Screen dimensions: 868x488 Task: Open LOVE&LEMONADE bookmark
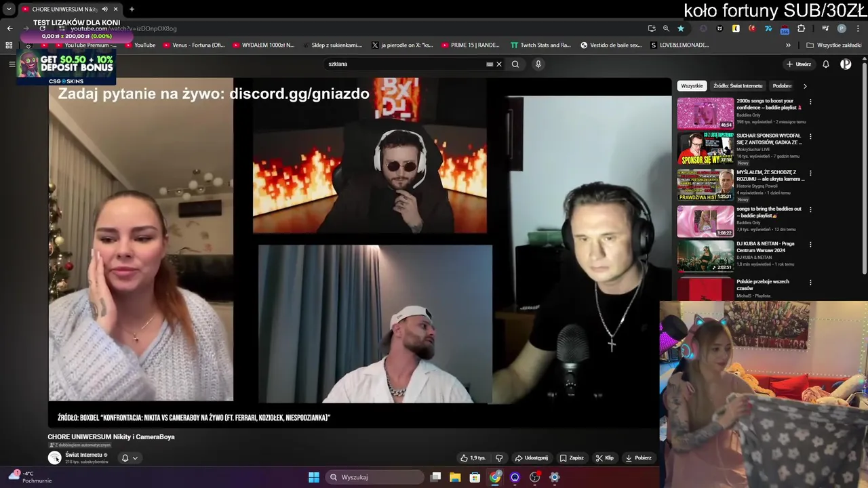[x=679, y=45]
